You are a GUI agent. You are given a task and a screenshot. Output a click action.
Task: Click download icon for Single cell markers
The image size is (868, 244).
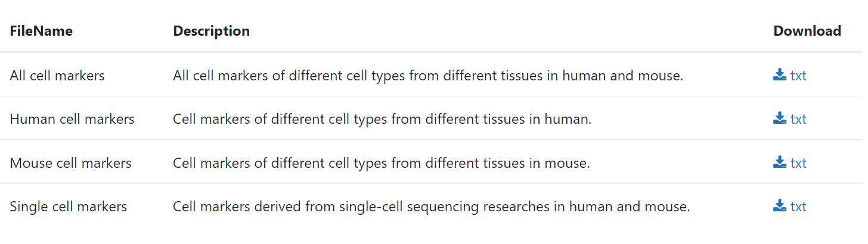(780, 206)
